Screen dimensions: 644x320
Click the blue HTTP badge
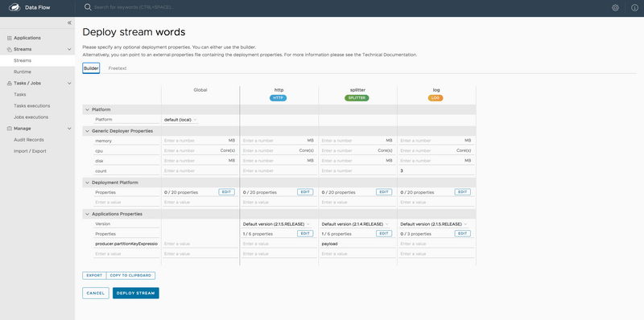tap(278, 98)
